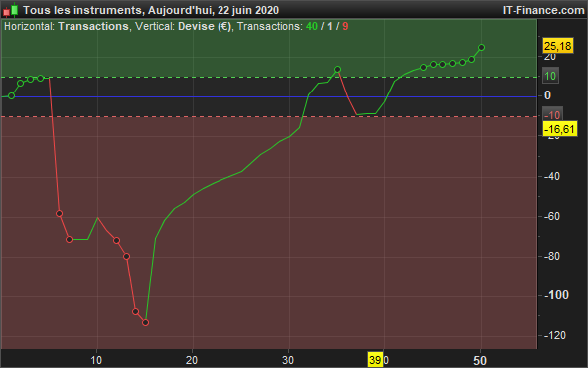Click the 'Devise (€)' vertical axis label
The height and width of the screenshot is (368, 588).
pos(205,26)
